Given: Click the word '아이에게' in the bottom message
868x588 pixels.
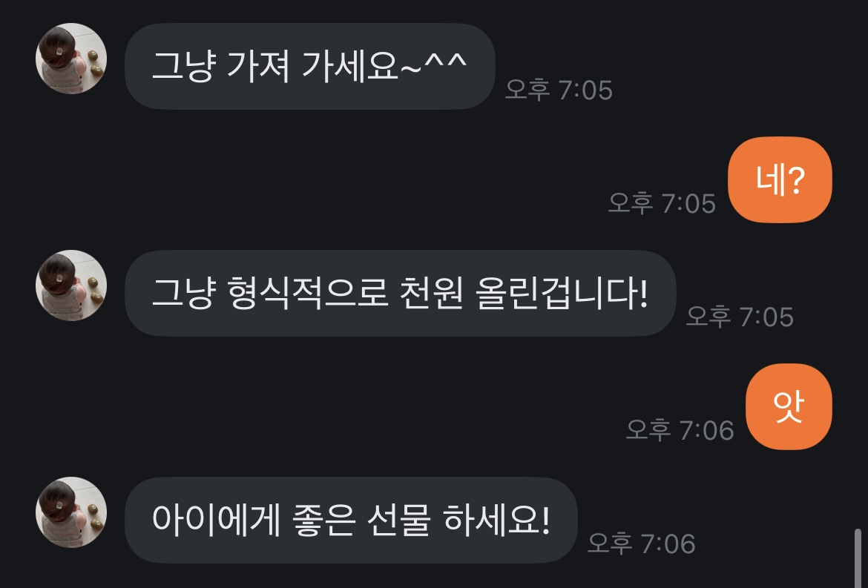Looking at the screenshot, I should pyautogui.click(x=216, y=520).
